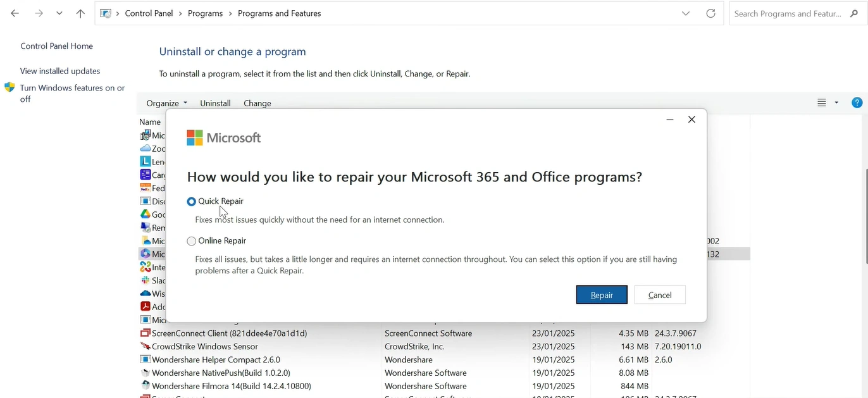Expand the address bar history dropdown
The height and width of the screenshot is (398, 868).
click(x=686, y=13)
